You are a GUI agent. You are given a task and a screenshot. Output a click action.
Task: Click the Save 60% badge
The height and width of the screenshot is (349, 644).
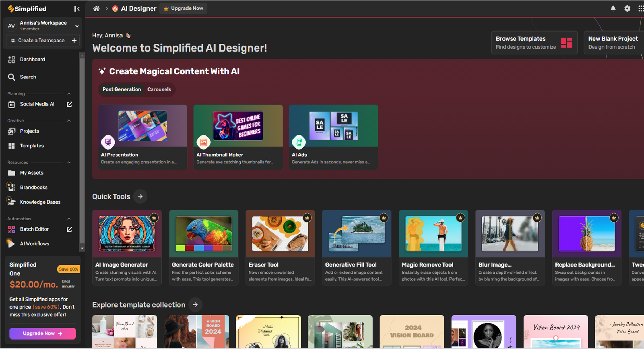(x=68, y=269)
